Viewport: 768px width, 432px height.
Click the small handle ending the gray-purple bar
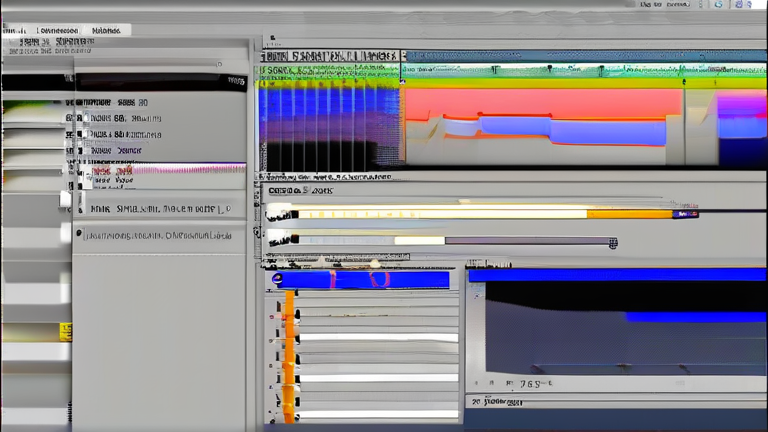click(613, 243)
